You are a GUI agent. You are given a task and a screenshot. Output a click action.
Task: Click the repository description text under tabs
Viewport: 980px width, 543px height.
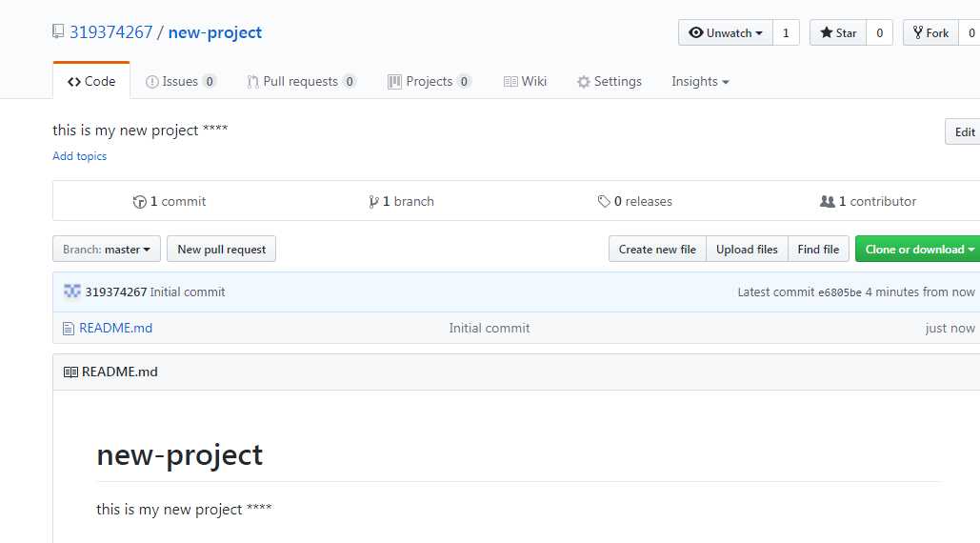[140, 130]
